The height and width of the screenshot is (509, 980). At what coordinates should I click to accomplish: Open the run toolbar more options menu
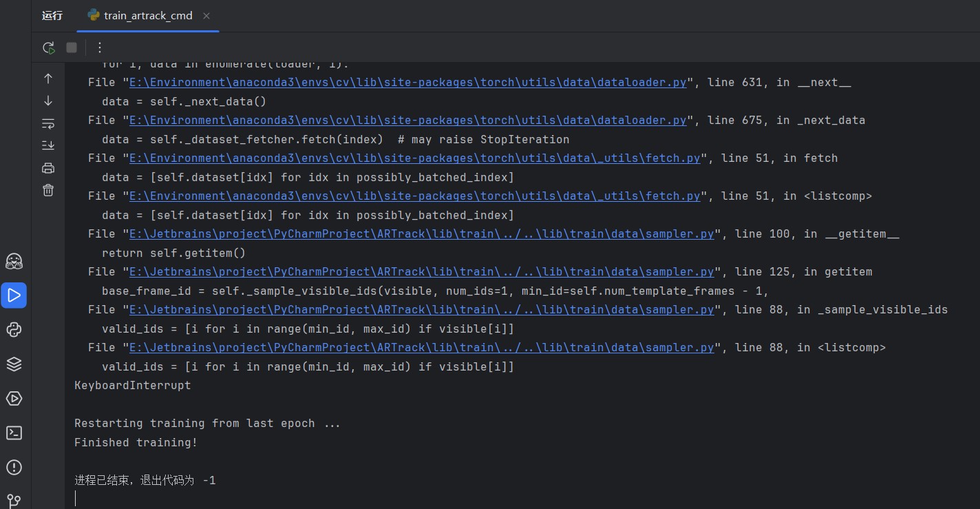point(99,48)
